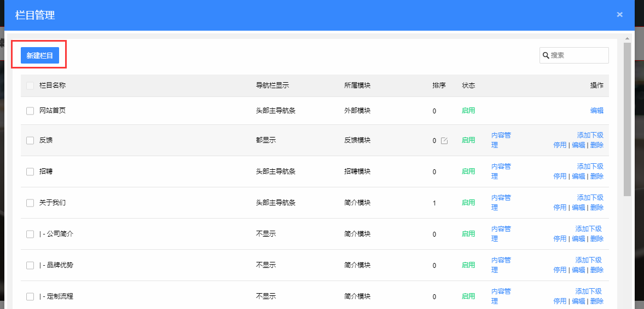Click 添加下级 in 反馈 row
Viewport: 644px width, 309px height.
(x=590, y=135)
